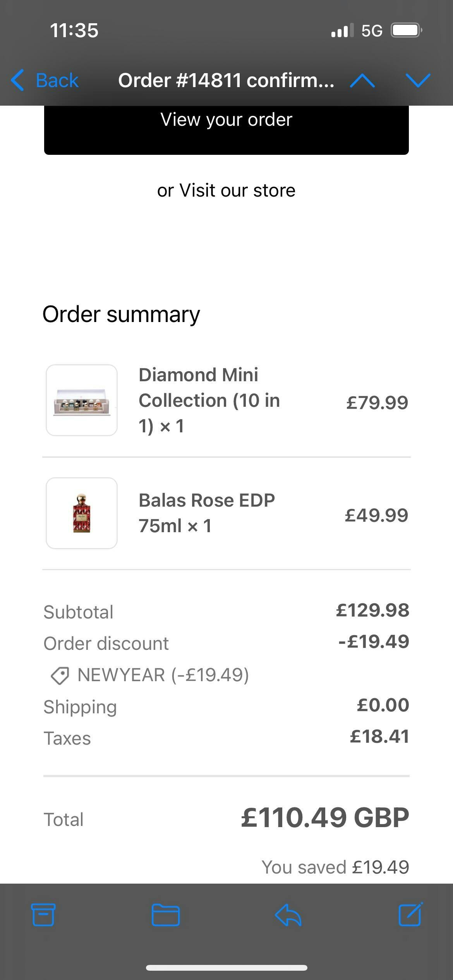Tap the home indicator bar

[226, 968]
